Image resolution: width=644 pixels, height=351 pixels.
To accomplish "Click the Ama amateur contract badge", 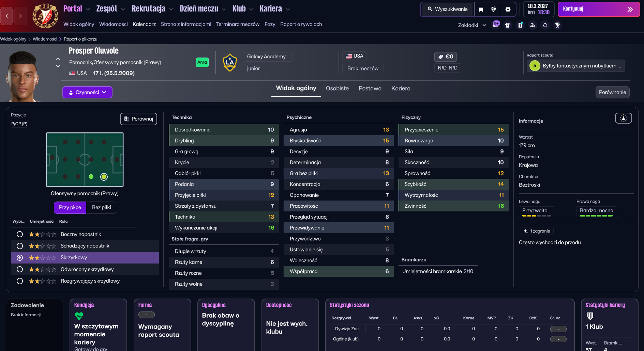I will (x=202, y=62).
